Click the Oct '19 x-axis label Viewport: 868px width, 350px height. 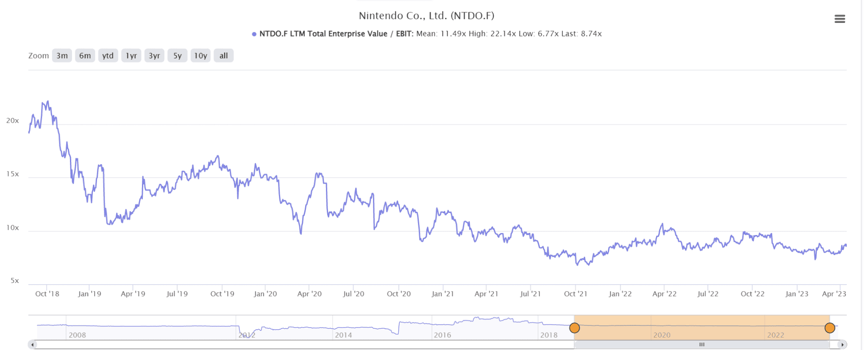[x=222, y=294]
